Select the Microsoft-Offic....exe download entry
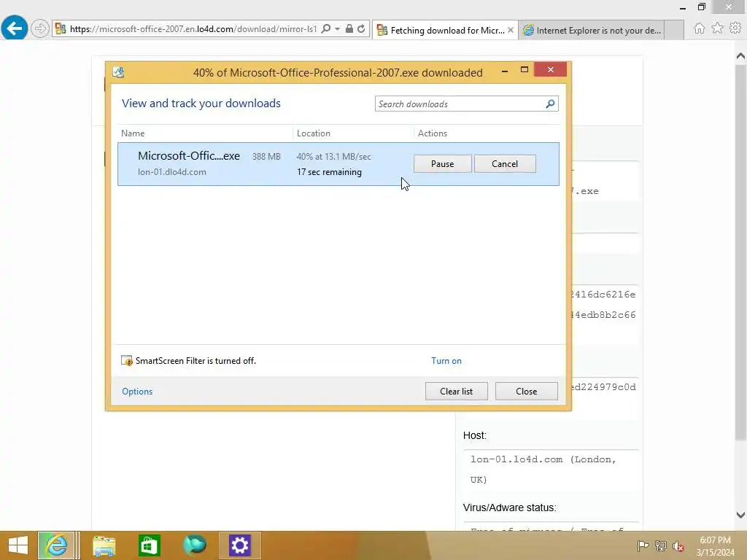The image size is (747, 560). pos(338,164)
